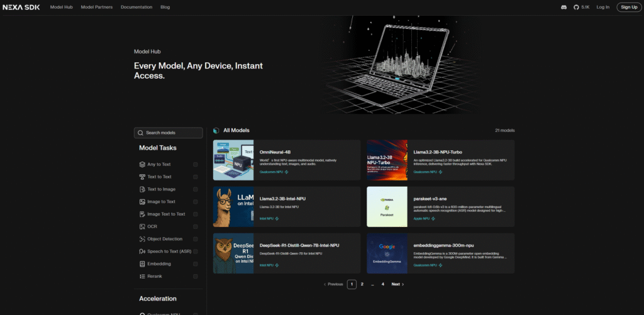This screenshot has width=644, height=315.
Task: Jump to pagination page 4
Action: click(x=382, y=284)
